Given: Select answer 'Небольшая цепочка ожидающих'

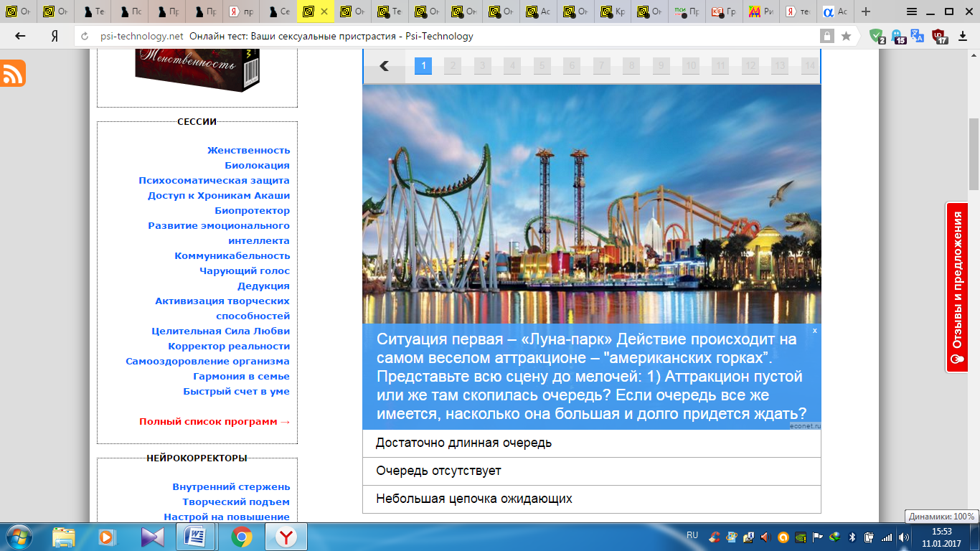Looking at the screenshot, I should click(591, 499).
